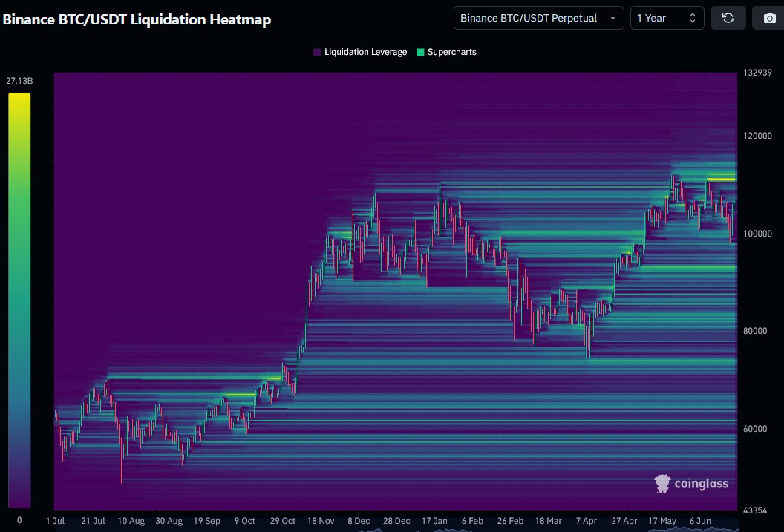Open the Binance BTC/USDT Perpetual pair dropdown

click(x=538, y=18)
